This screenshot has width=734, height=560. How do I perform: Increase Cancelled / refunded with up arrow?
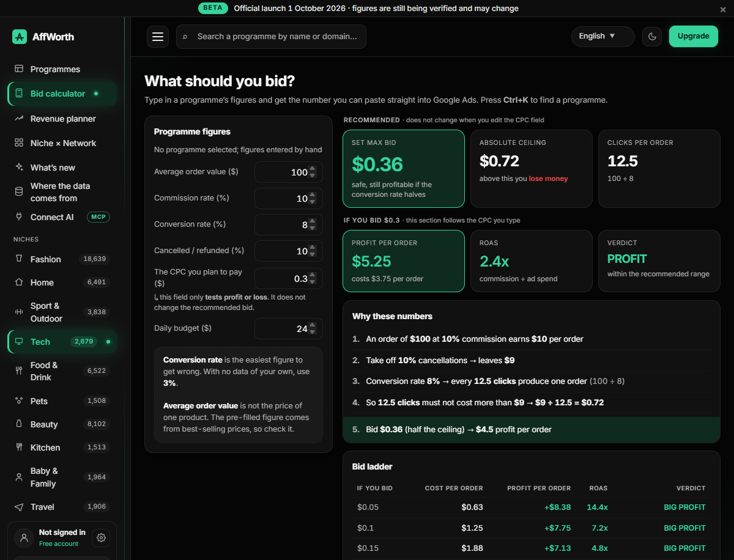[313, 248]
